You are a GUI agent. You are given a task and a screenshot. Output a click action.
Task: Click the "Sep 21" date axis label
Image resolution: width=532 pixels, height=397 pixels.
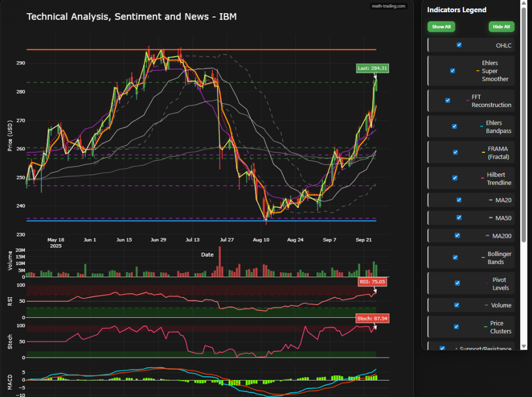coord(364,239)
